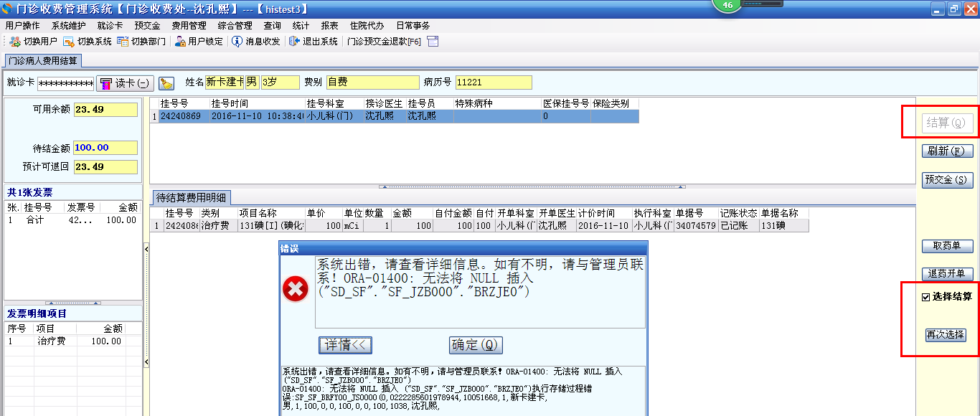
Task: Open the 综合管理 menu
Action: (235, 25)
